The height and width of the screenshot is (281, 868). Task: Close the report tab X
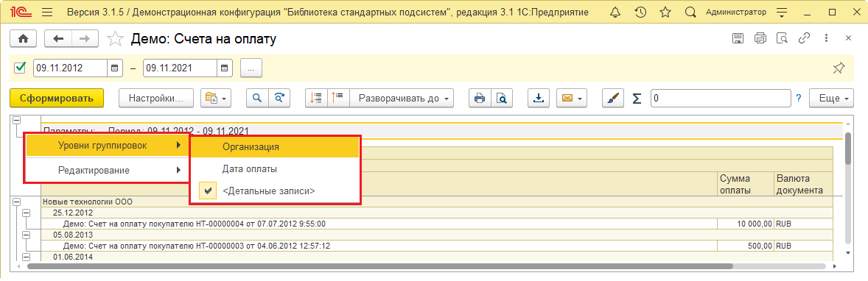(x=848, y=38)
